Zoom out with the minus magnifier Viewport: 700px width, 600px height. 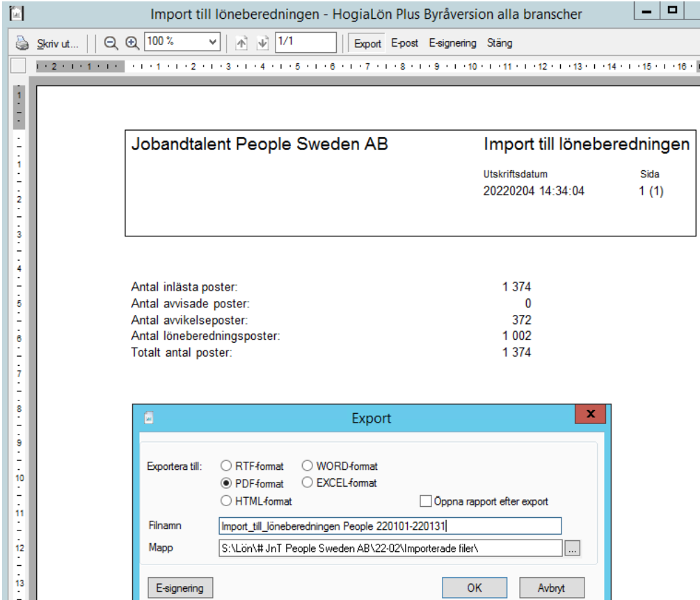tap(111, 43)
